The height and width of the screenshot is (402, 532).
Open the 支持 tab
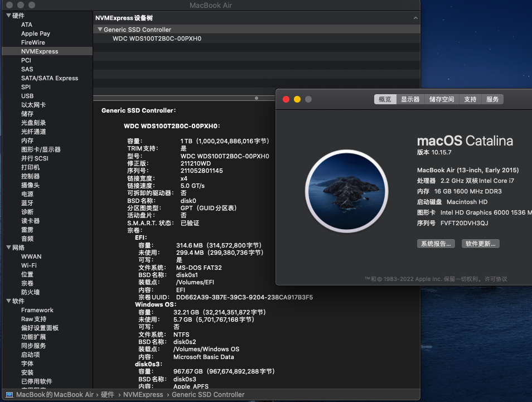tap(470, 99)
